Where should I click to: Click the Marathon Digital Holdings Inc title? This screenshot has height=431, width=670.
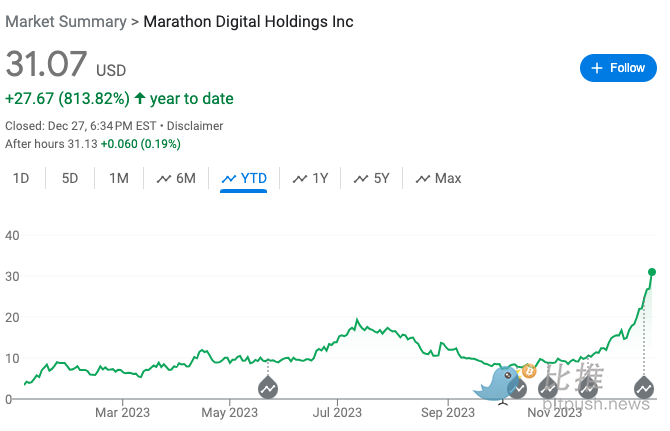point(248,21)
